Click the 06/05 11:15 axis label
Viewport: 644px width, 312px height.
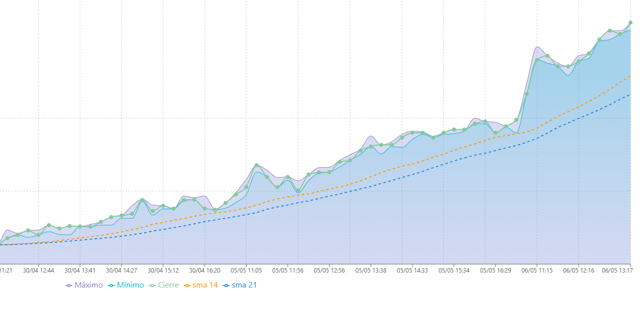(x=537, y=271)
